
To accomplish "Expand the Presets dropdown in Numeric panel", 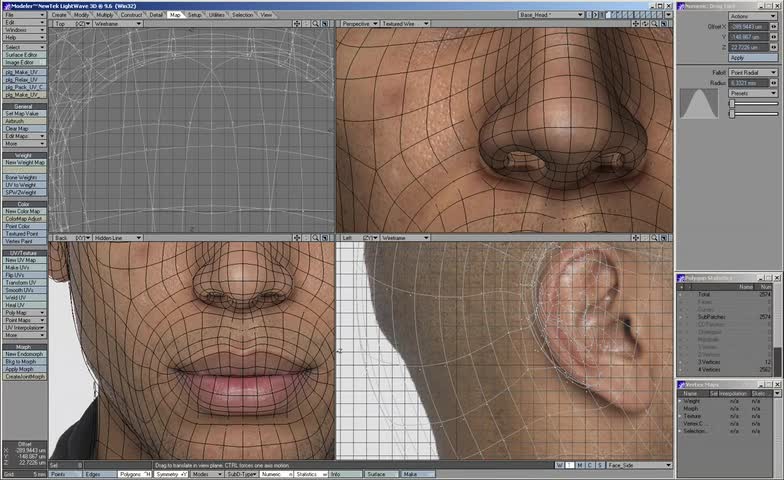I will (x=752, y=93).
